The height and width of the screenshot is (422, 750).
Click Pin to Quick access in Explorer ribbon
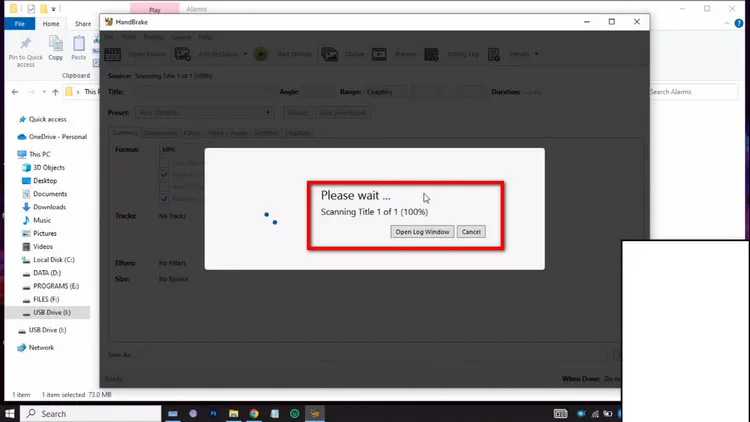[x=25, y=52]
